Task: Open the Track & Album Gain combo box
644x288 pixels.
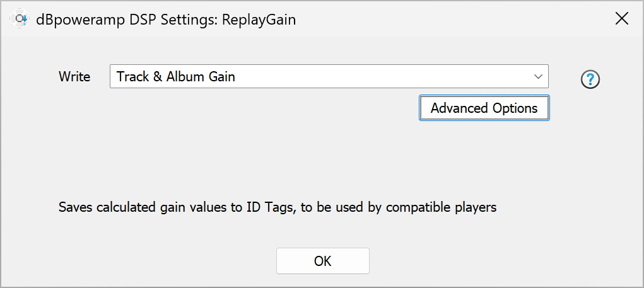Action: pyautogui.click(x=328, y=77)
